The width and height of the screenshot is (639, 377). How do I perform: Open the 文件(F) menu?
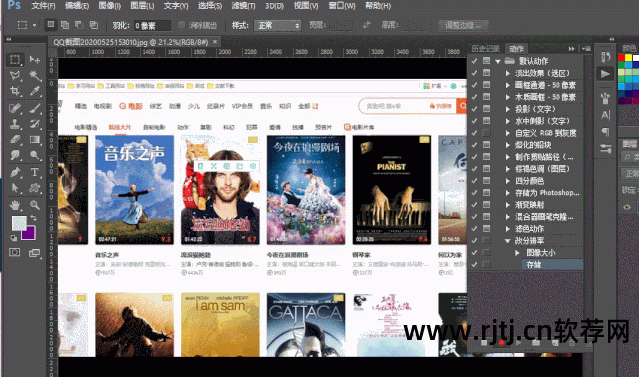[x=43, y=6]
